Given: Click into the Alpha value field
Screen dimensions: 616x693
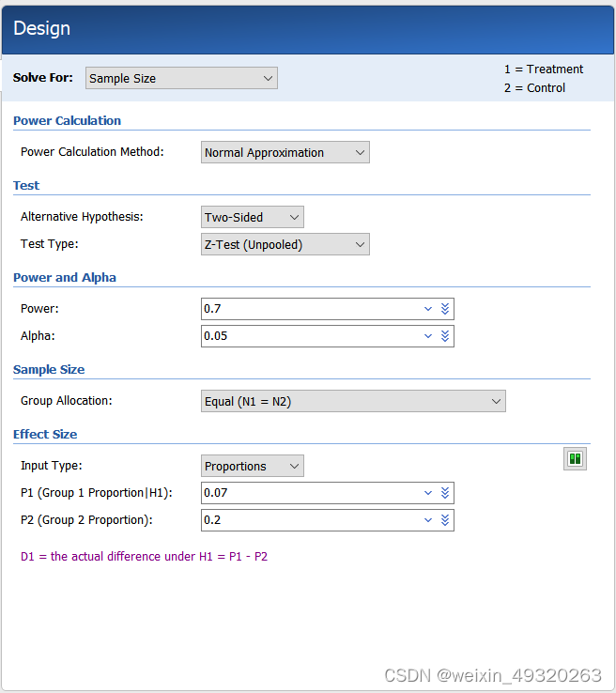Looking at the screenshot, I should click(x=310, y=336).
